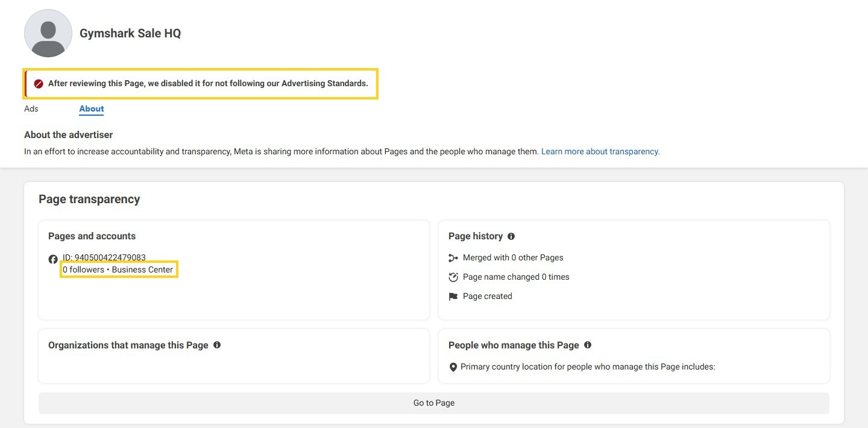868x428 pixels.
Task: Click the Go to Page button
Action: pos(434,403)
